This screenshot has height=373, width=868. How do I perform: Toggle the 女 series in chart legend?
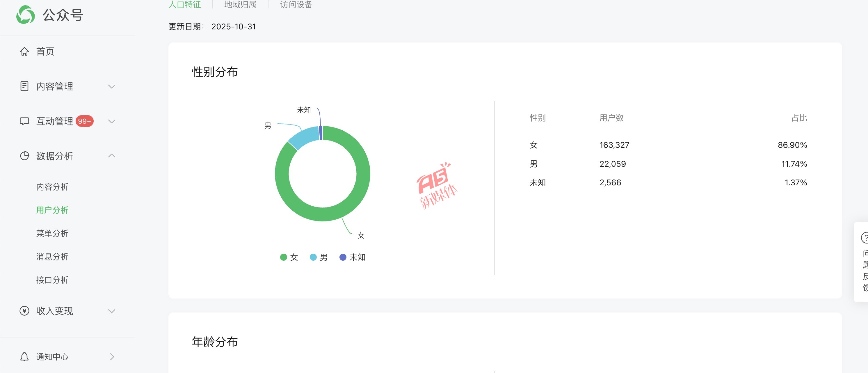point(289,257)
